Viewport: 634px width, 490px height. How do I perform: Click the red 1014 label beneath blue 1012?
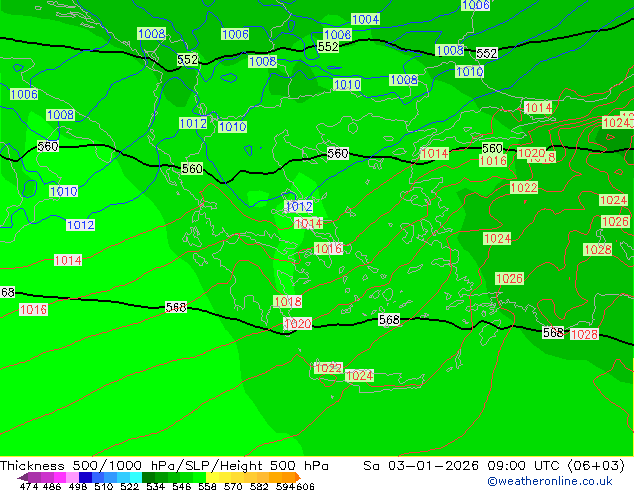[309, 223]
